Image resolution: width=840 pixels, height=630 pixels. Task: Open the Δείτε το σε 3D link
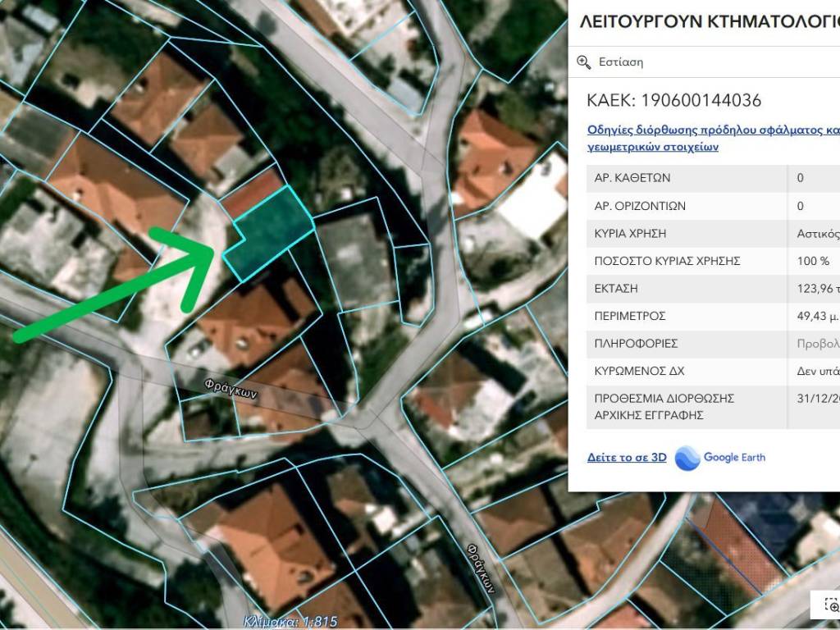pyautogui.click(x=627, y=458)
